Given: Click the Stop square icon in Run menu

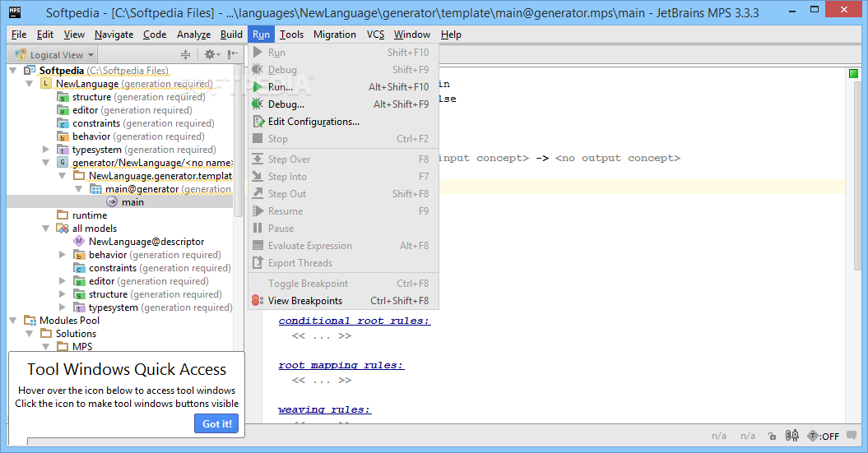Looking at the screenshot, I should 258,138.
